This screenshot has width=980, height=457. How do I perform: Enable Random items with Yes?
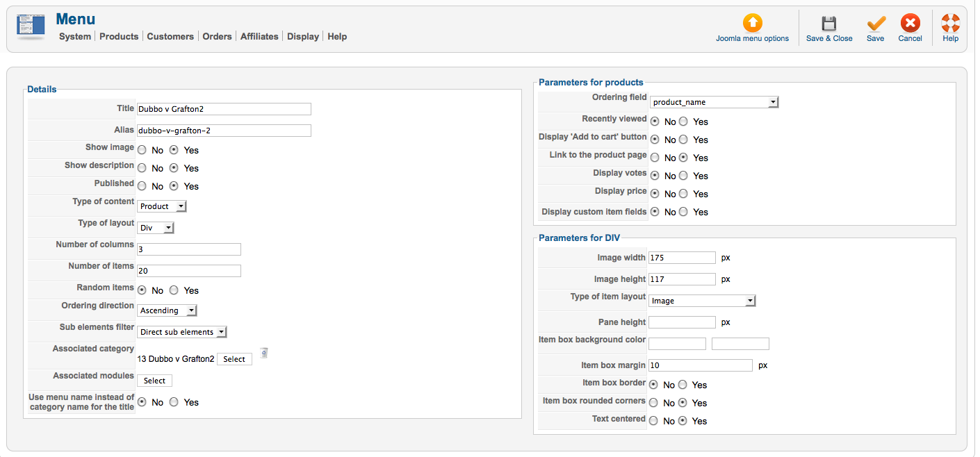click(174, 290)
